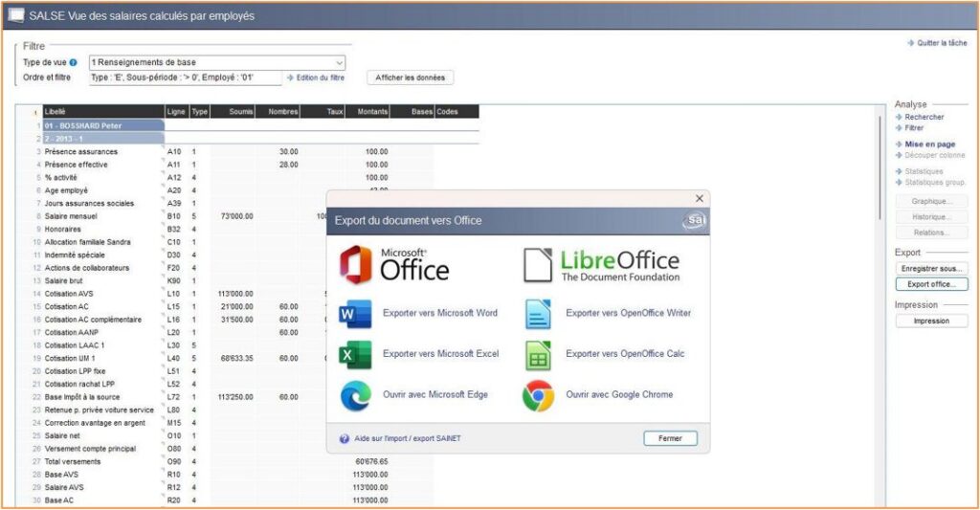The height and width of the screenshot is (510, 980).
Task: Click the Google Chrome icon
Action: (x=538, y=395)
